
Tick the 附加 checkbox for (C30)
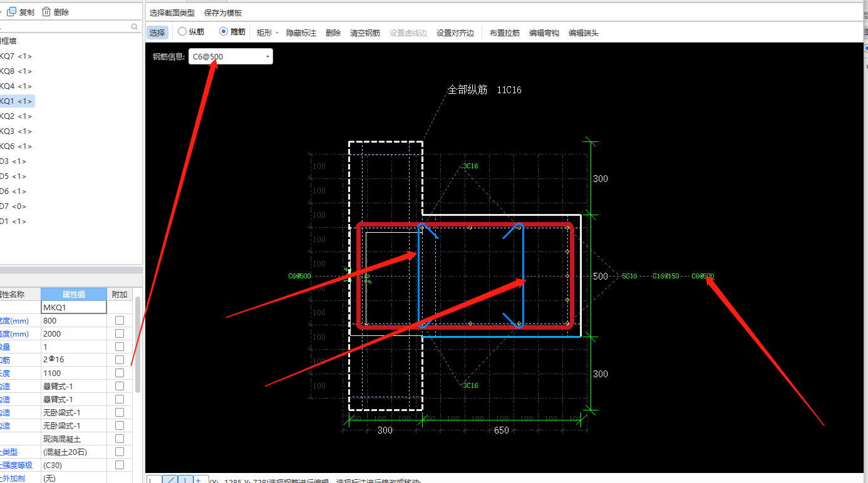click(x=120, y=465)
